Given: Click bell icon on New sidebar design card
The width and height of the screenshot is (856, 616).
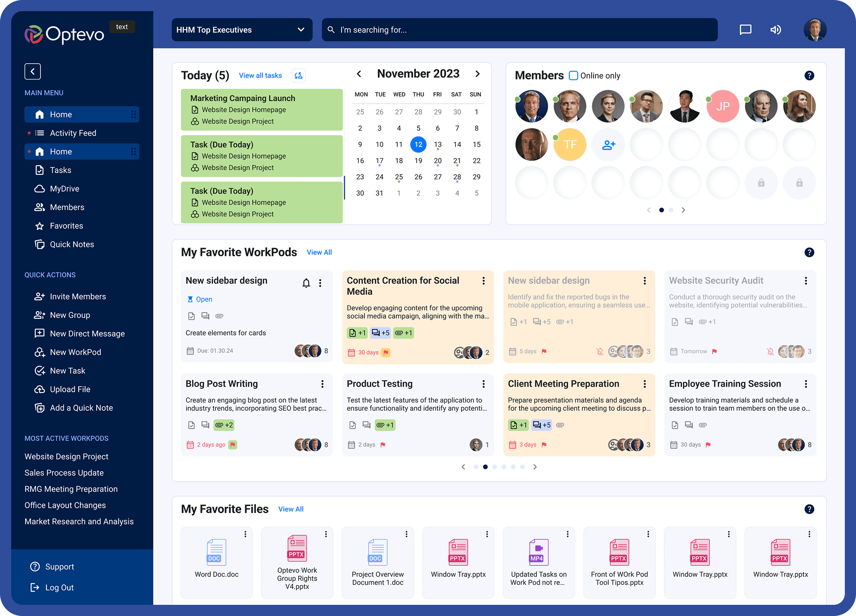Looking at the screenshot, I should (306, 283).
